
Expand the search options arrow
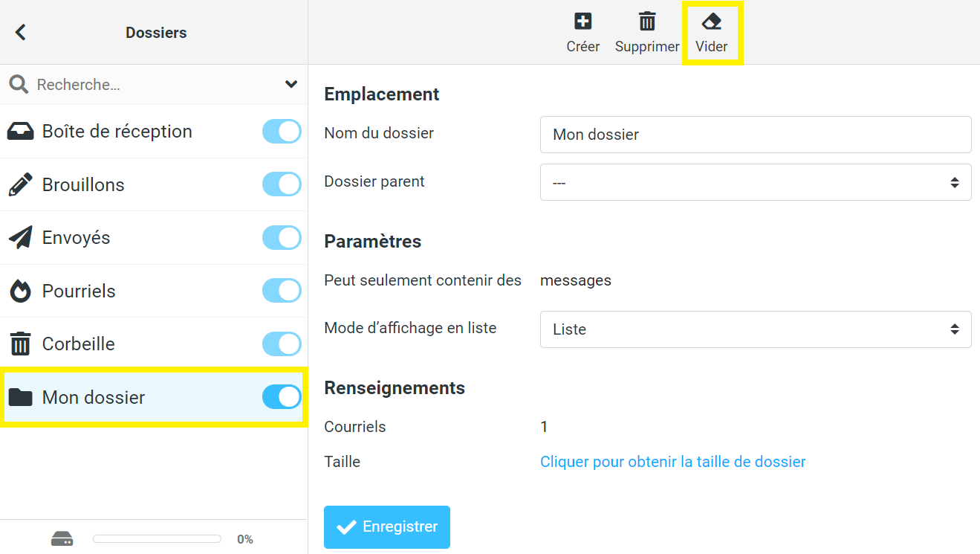coord(291,84)
